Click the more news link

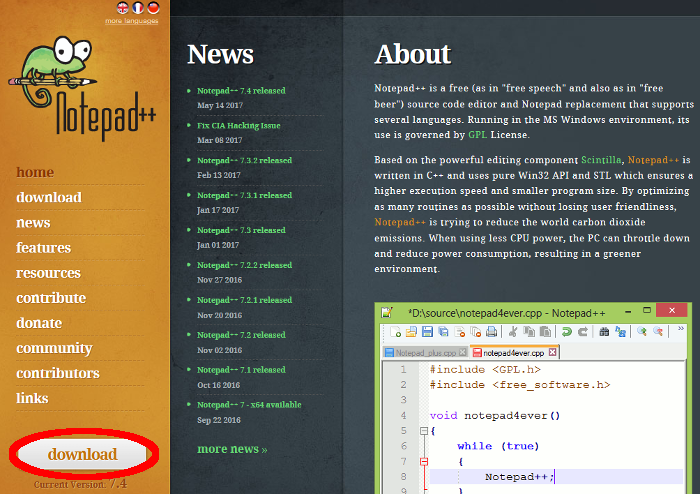point(232,449)
